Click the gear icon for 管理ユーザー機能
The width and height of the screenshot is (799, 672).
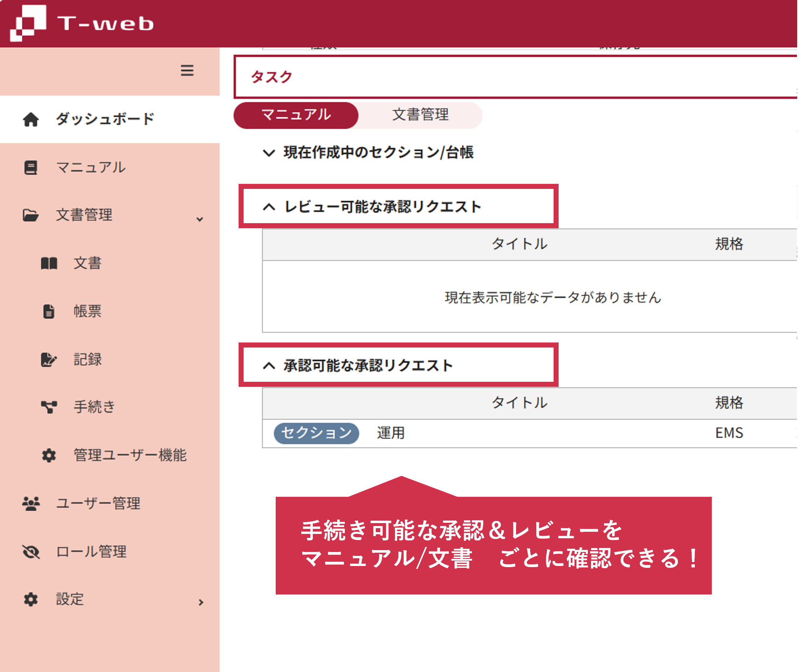(49, 455)
